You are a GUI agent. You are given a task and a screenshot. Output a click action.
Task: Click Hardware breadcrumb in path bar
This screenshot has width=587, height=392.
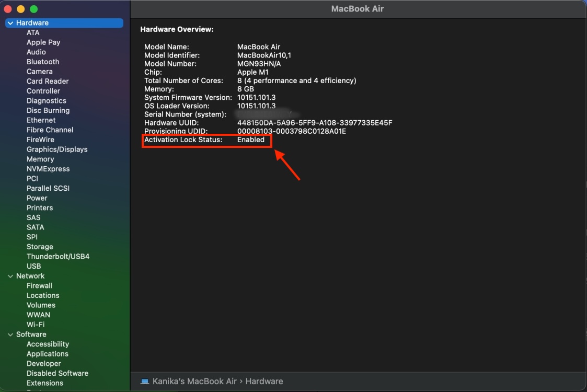click(264, 382)
